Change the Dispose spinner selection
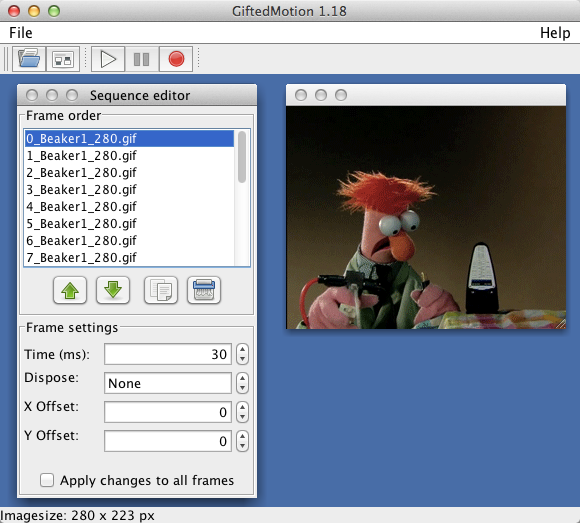The image size is (580, 523). (242, 383)
